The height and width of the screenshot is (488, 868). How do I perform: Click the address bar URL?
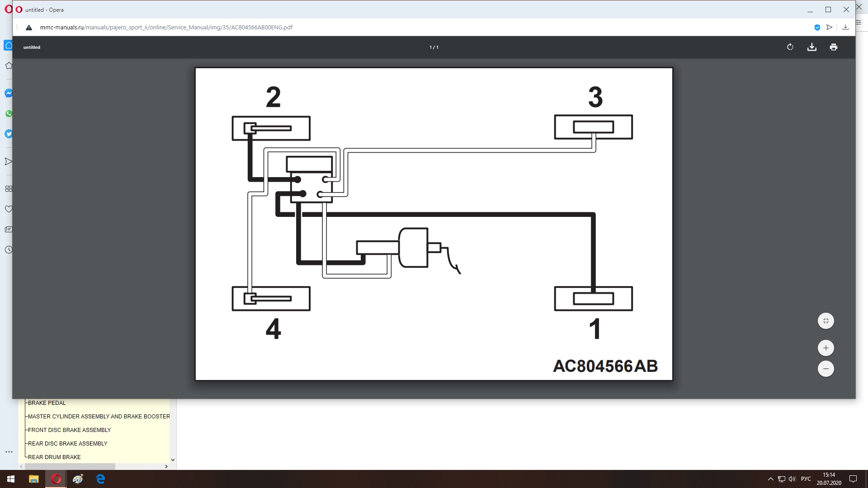tap(166, 27)
